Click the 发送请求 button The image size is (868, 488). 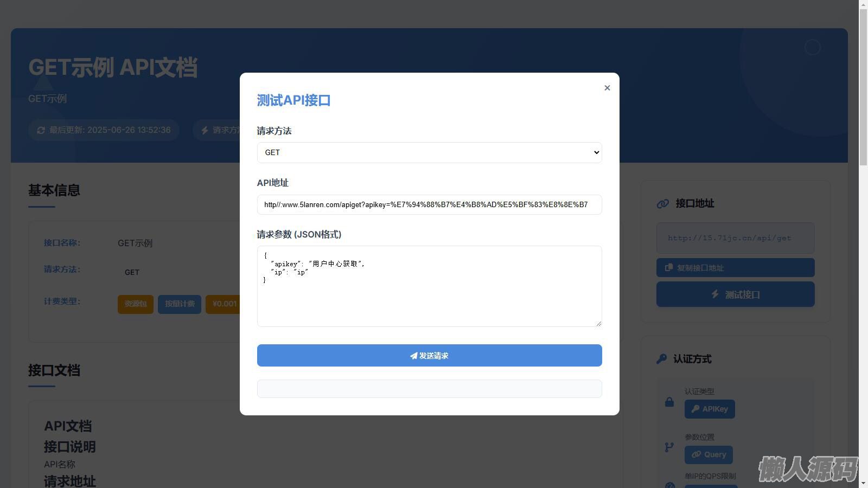[429, 356]
